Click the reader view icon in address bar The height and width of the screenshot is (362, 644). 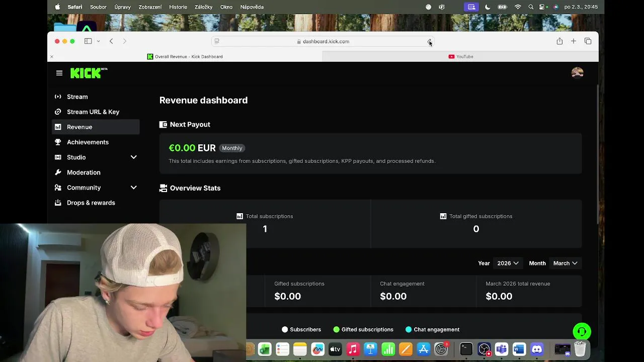coord(217,41)
